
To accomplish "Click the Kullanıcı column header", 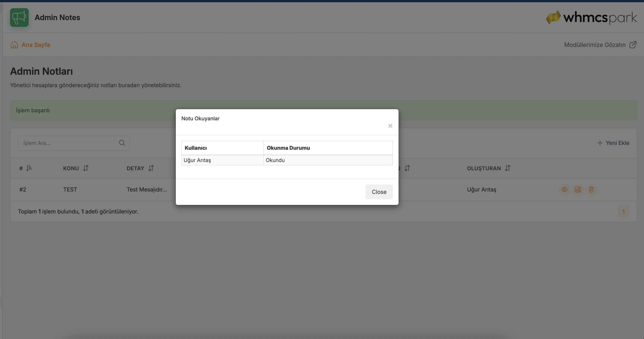I will 223,148.
